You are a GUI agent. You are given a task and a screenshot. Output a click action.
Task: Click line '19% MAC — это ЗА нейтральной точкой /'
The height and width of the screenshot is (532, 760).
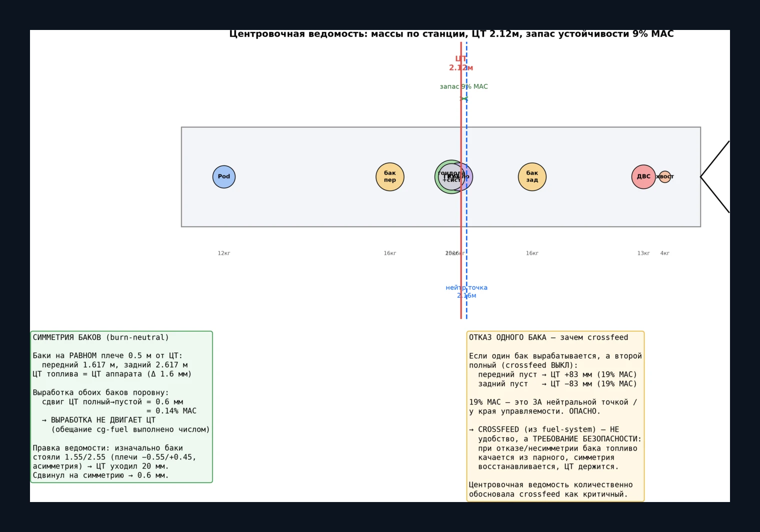(553, 402)
